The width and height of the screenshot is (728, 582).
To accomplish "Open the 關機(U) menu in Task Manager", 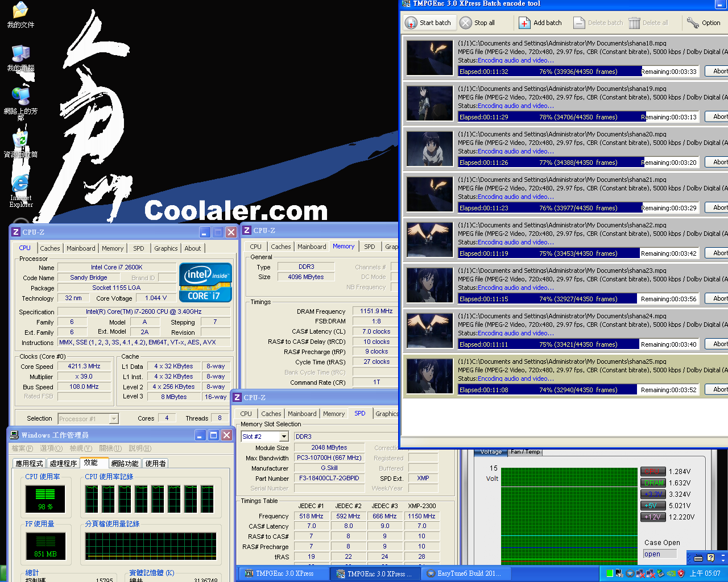I will (x=110, y=448).
